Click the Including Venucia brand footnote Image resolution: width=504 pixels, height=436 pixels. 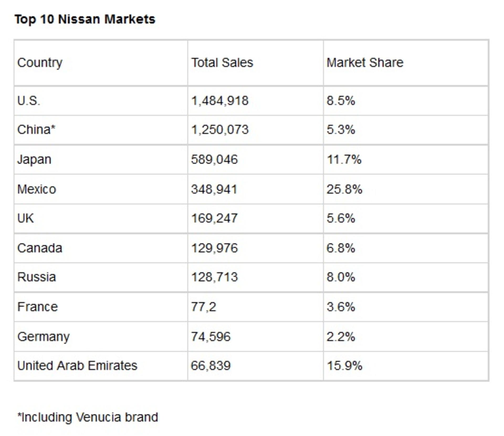point(88,417)
